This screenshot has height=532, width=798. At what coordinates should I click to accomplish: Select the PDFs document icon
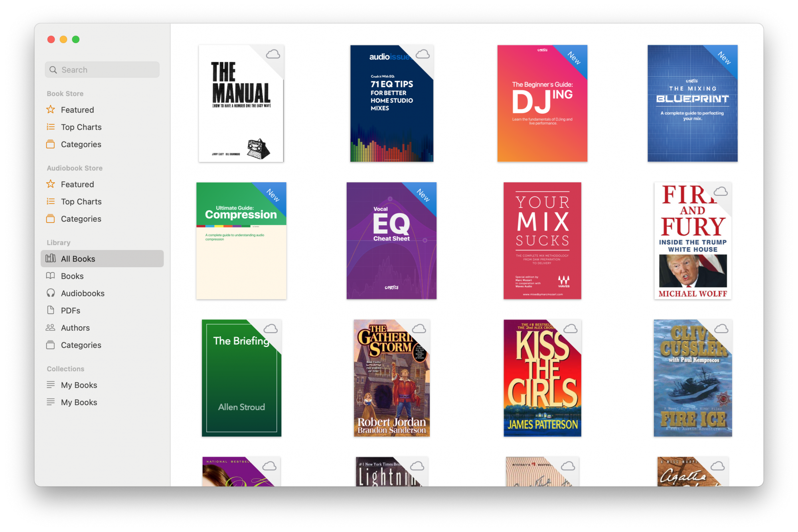tap(51, 310)
